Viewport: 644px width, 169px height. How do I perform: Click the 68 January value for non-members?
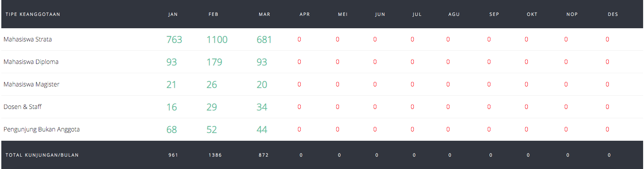click(172, 130)
